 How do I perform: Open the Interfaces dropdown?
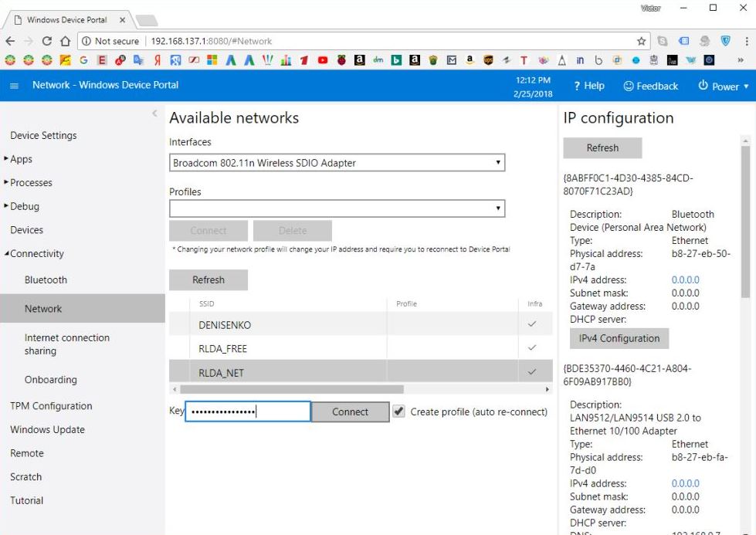pyautogui.click(x=337, y=163)
